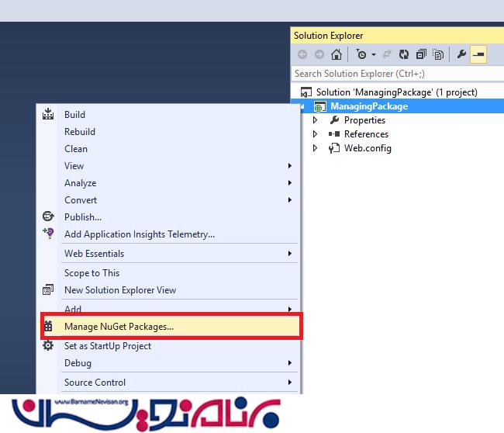Click the Solution Explorer panel title
The height and width of the screenshot is (433, 504).
pos(328,36)
